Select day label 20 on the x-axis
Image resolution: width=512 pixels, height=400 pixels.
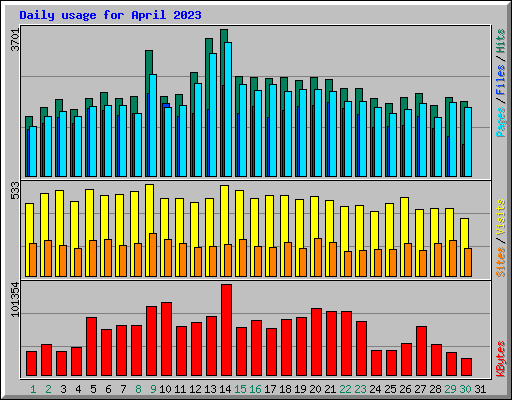[315, 389]
